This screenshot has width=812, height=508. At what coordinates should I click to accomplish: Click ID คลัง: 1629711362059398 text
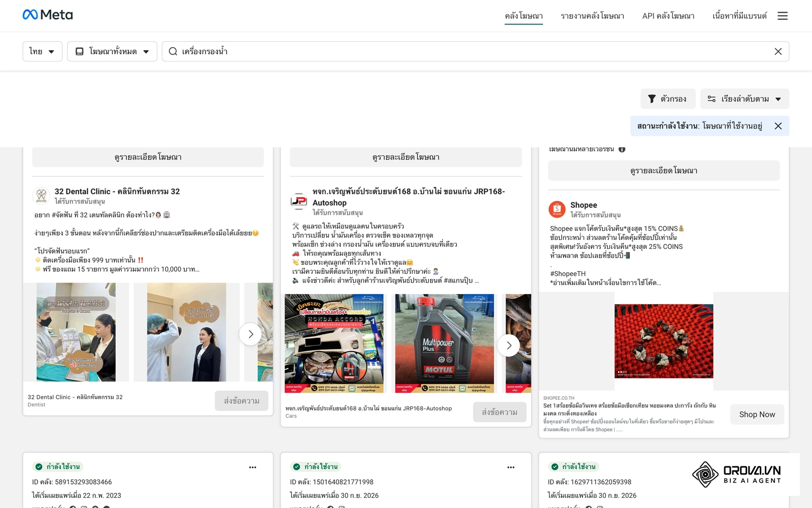pyautogui.click(x=590, y=482)
